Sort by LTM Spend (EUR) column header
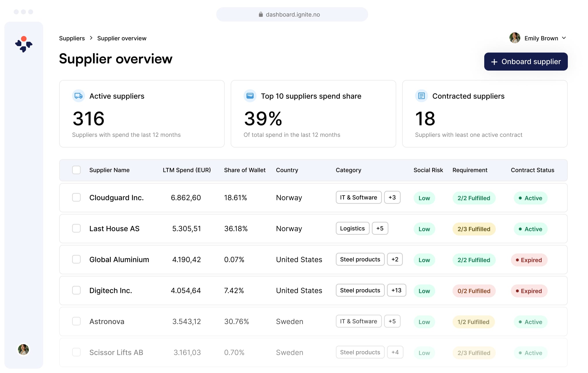This screenshot has height=373, width=588. [186, 170]
